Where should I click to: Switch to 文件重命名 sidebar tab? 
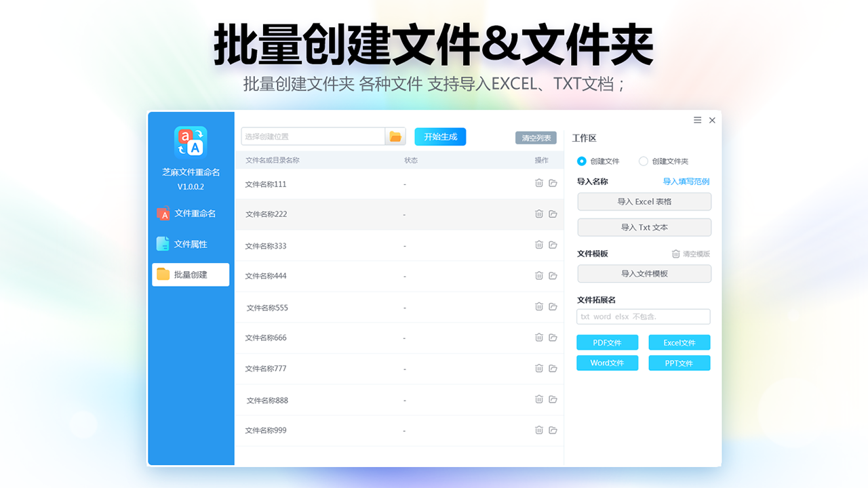click(191, 213)
